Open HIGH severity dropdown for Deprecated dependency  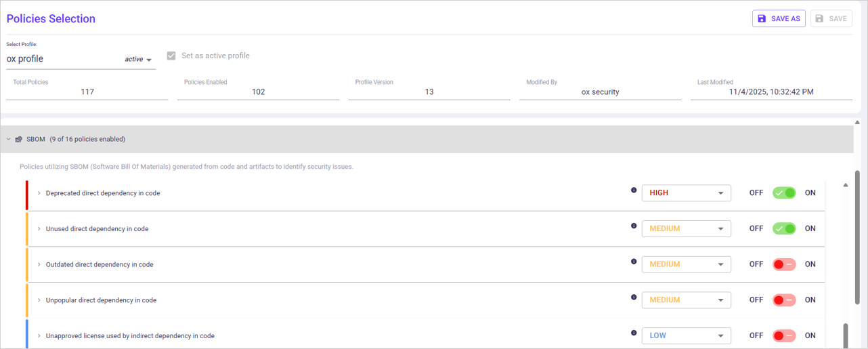(686, 193)
